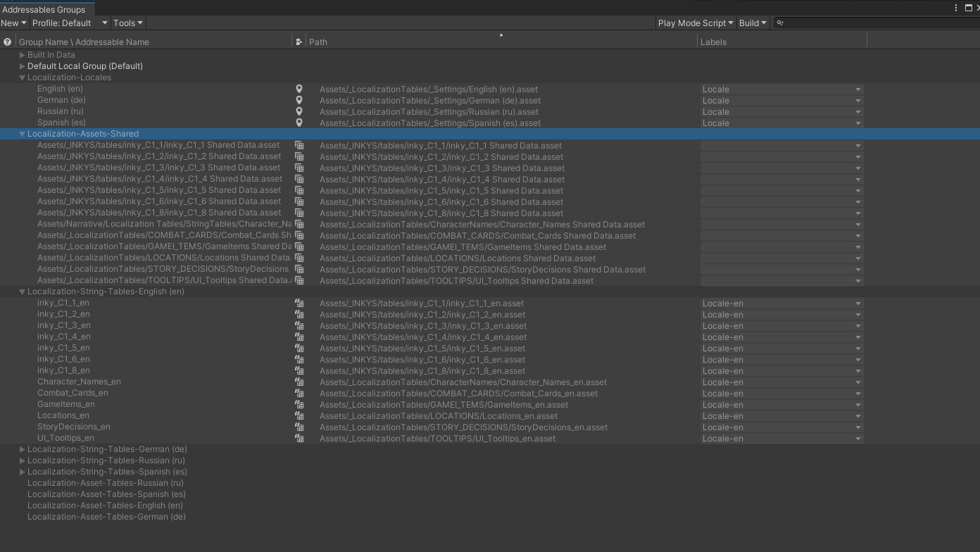Click the string table icon beside UI_Tooltips_en
The image size is (980, 552).
click(299, 438)
